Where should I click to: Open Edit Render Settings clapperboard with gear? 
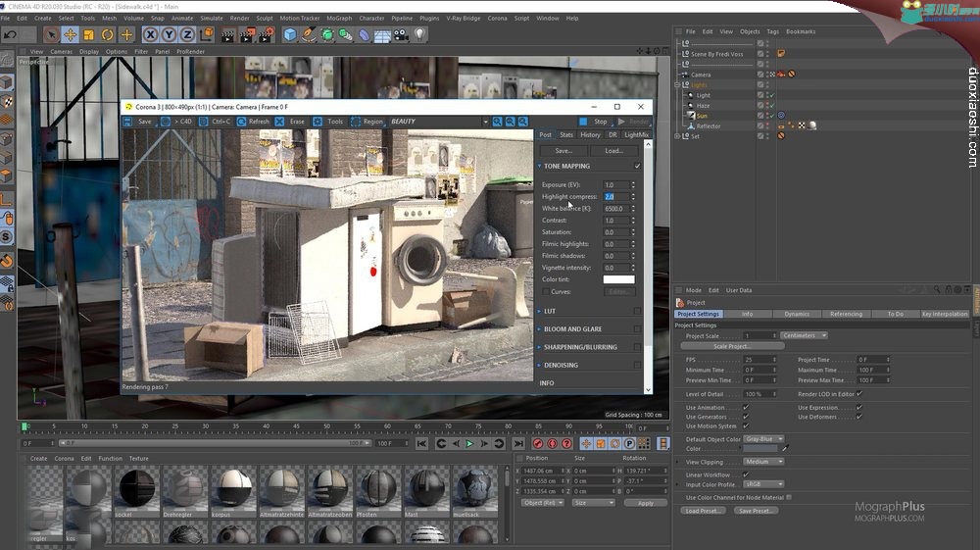[x=267, y=35]
